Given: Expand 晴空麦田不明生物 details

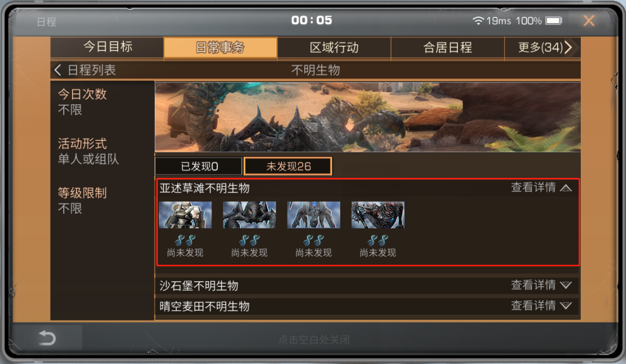Looking at the screenshot, I should point(541,305).
